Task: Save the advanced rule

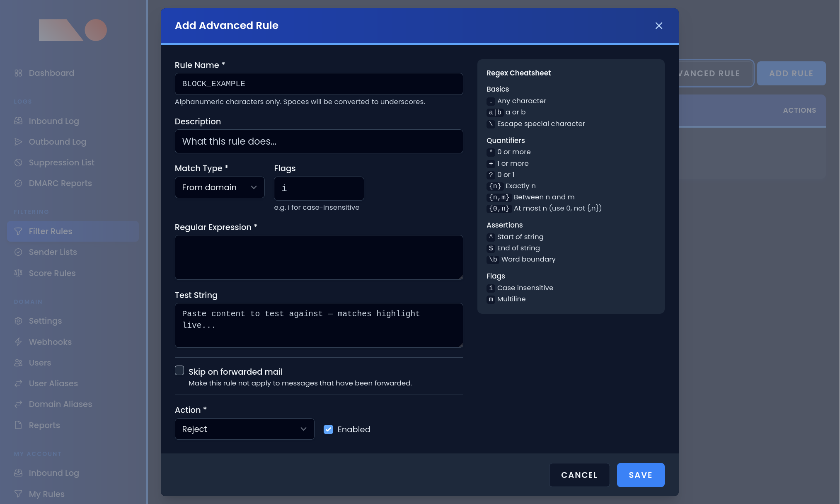Action: point(641,475)
